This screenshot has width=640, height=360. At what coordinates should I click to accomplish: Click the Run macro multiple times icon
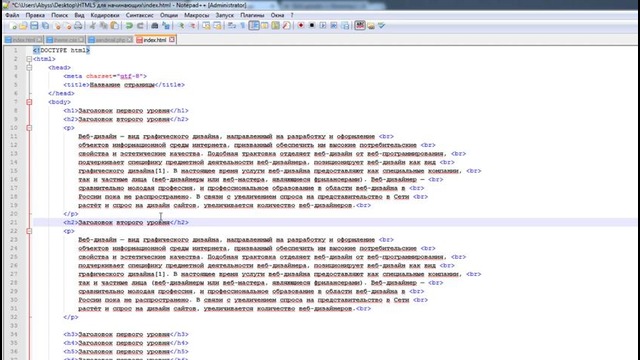tap(334, 26)
